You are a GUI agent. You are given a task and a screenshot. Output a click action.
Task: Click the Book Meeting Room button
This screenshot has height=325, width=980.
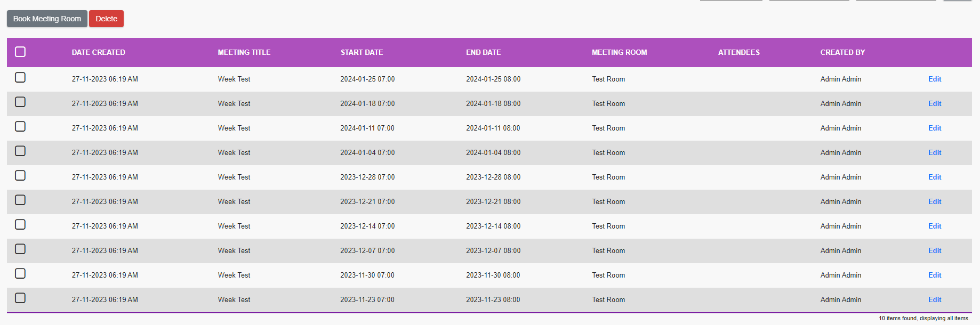47,19
